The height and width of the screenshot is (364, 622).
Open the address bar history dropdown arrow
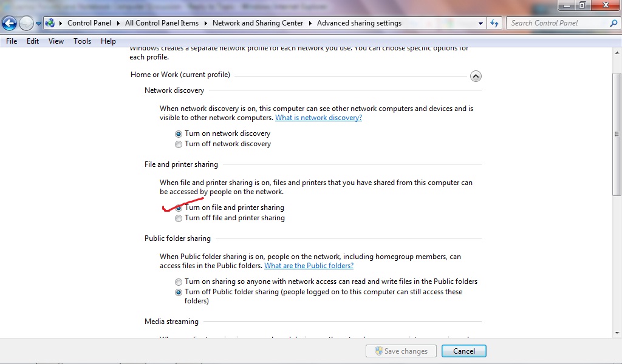(480, 24)
